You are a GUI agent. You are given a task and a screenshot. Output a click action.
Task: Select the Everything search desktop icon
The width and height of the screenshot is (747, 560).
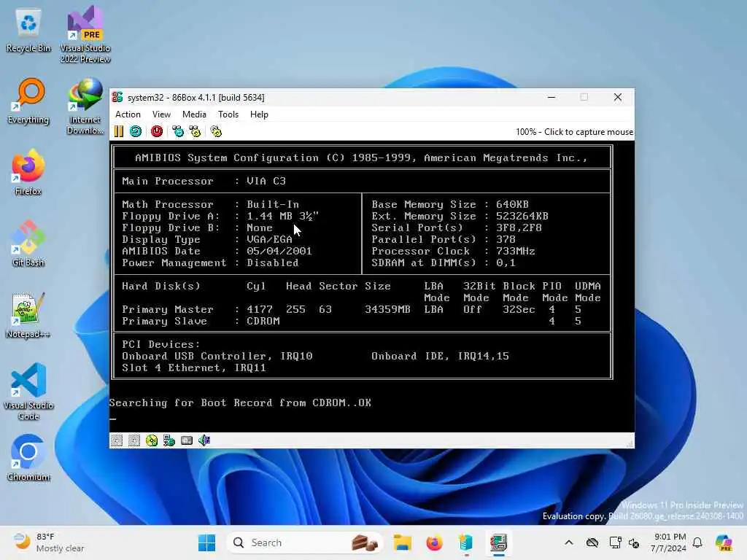click(x=28, y=101)
